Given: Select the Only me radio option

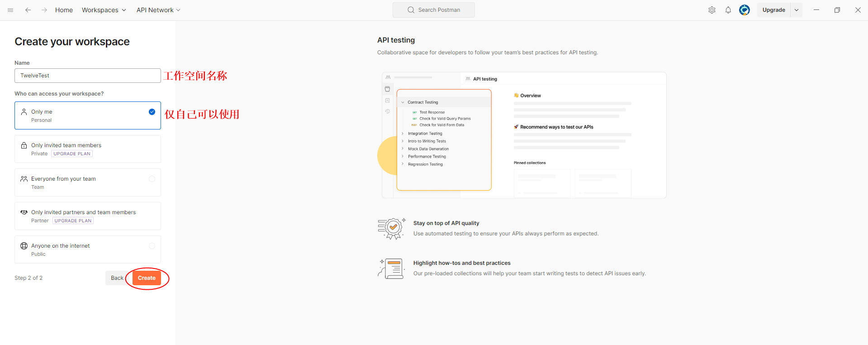Looking at the screenshot, I should click(x=152, y=112).
